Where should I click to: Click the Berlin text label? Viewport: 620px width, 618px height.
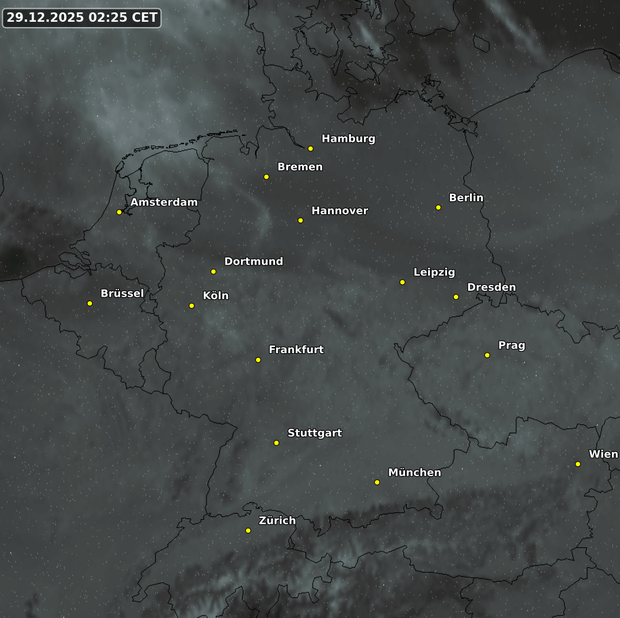tap(466, 198)
